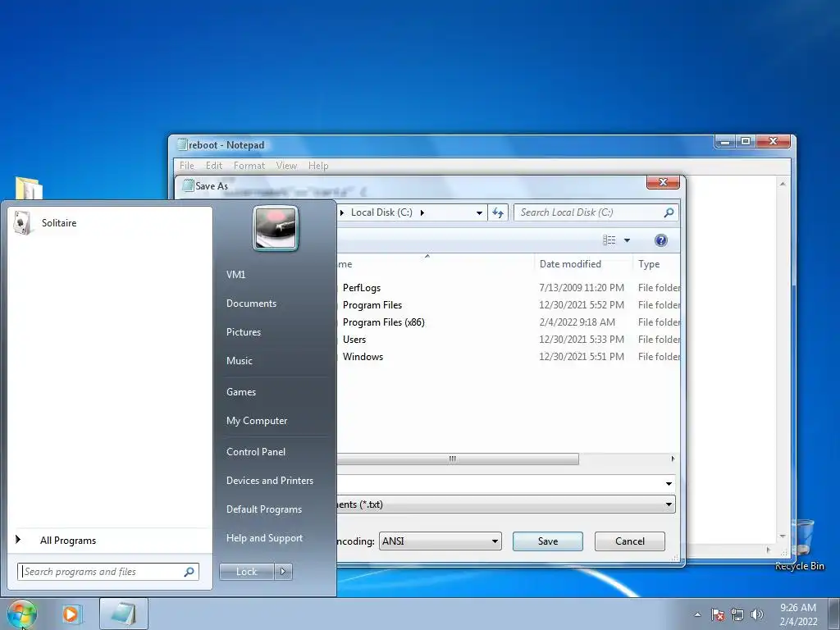
Task: Click the magnifier icon in Start search box
Action: tap(189, 572)
